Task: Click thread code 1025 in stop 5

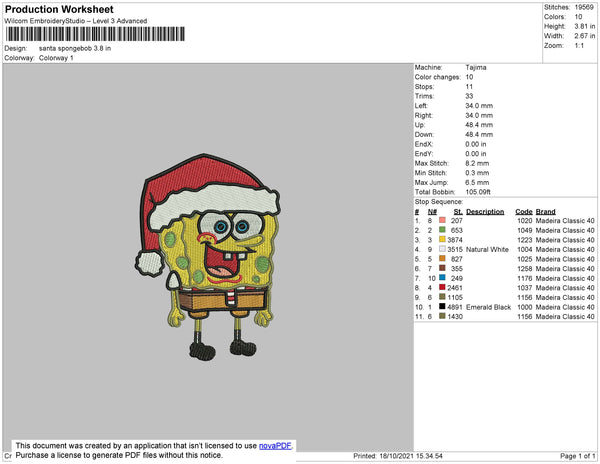Action: [x=525, y=259]
